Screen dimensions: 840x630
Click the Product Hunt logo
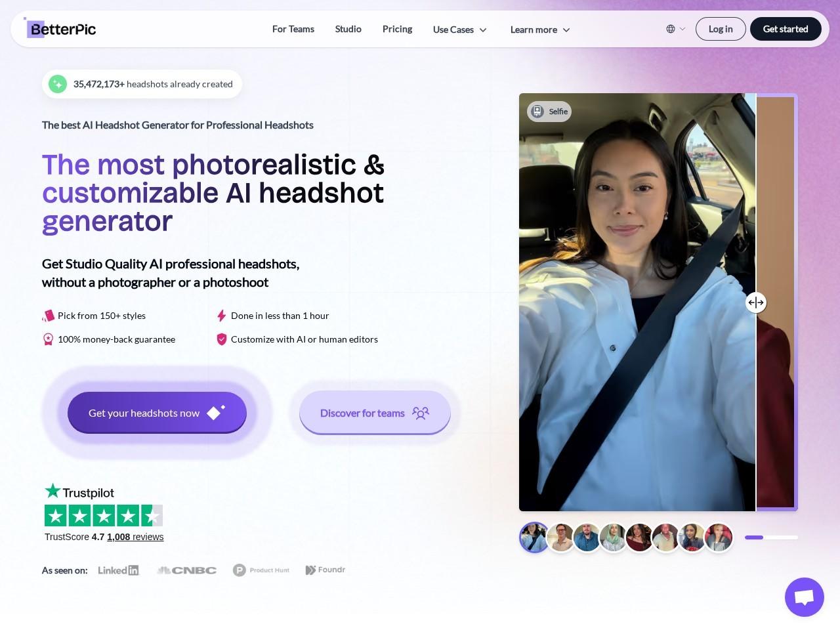(x=261, y=570)
